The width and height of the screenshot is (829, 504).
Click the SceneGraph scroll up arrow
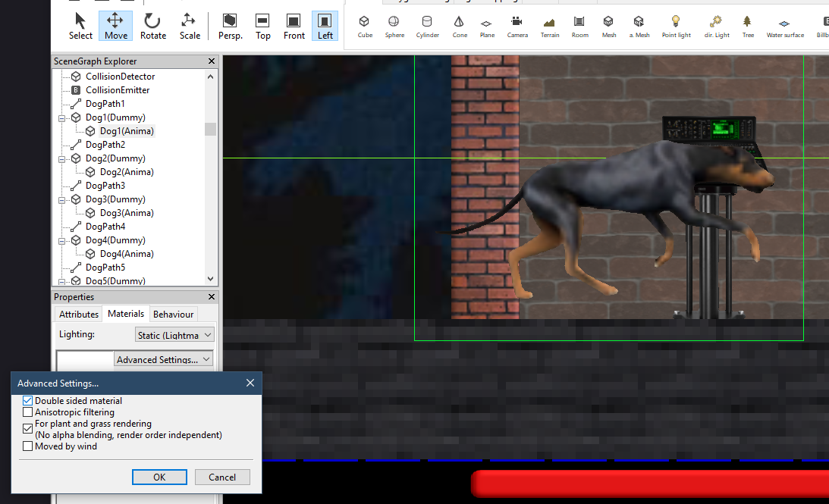(x=210, y=77)
